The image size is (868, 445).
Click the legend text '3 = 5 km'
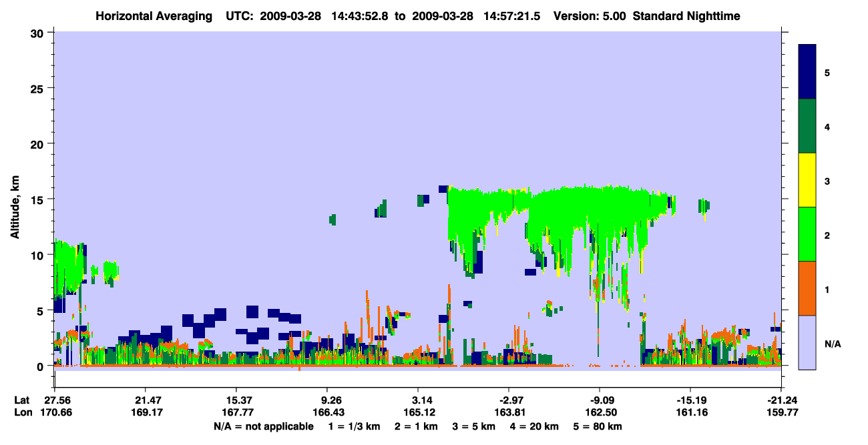[475, 426]
